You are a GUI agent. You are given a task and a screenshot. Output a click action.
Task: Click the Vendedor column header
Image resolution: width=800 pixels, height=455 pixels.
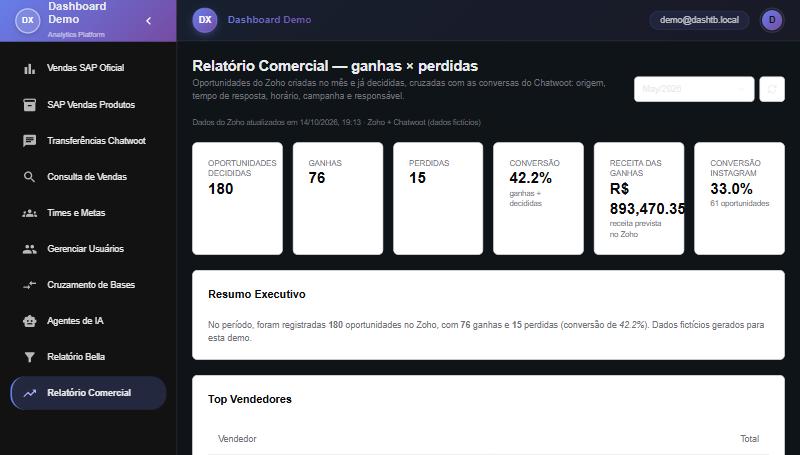pos(237,439)
